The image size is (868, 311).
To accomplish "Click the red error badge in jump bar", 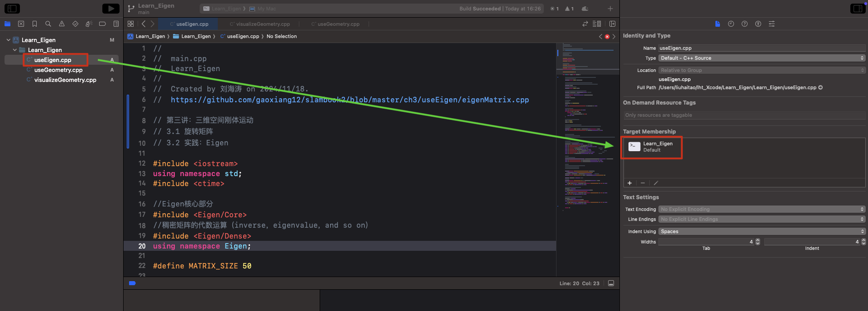I will click(x=607, y=37).
